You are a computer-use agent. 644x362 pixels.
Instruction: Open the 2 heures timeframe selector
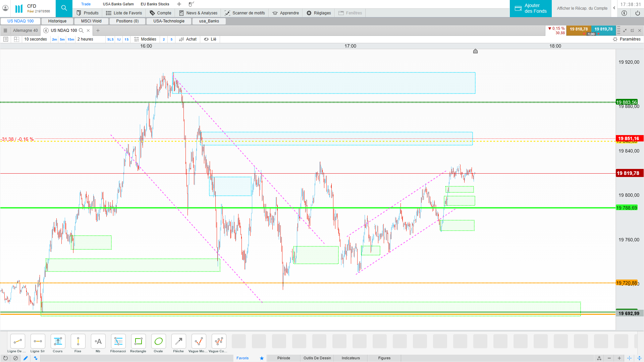[85, 39]
